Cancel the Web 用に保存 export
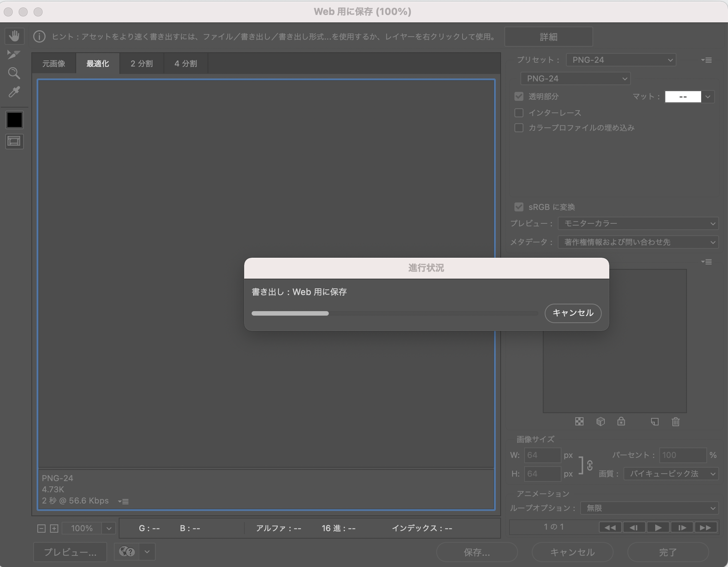The height and width of the screenshot is (567, 728). pos(573,313)
